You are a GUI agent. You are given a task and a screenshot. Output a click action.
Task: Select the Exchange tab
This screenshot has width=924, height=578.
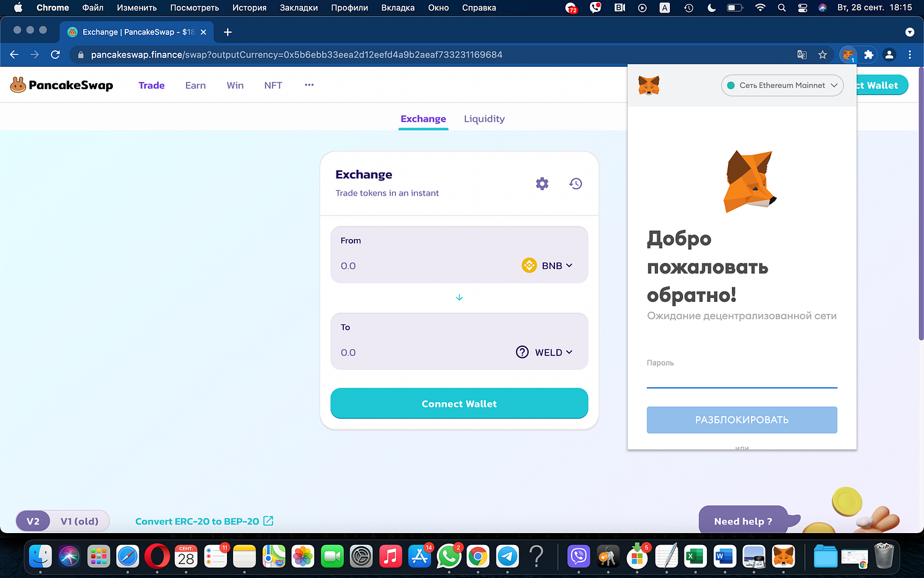[x=423, y=119]
